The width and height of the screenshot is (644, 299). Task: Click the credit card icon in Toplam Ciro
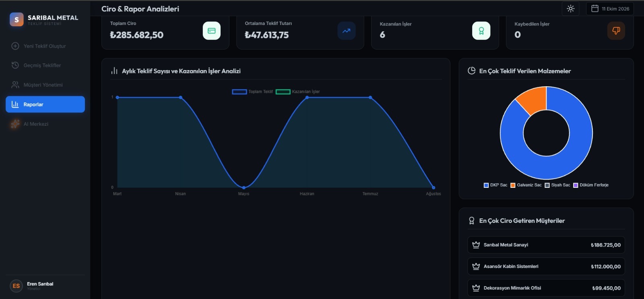click(x=212, y=31)
